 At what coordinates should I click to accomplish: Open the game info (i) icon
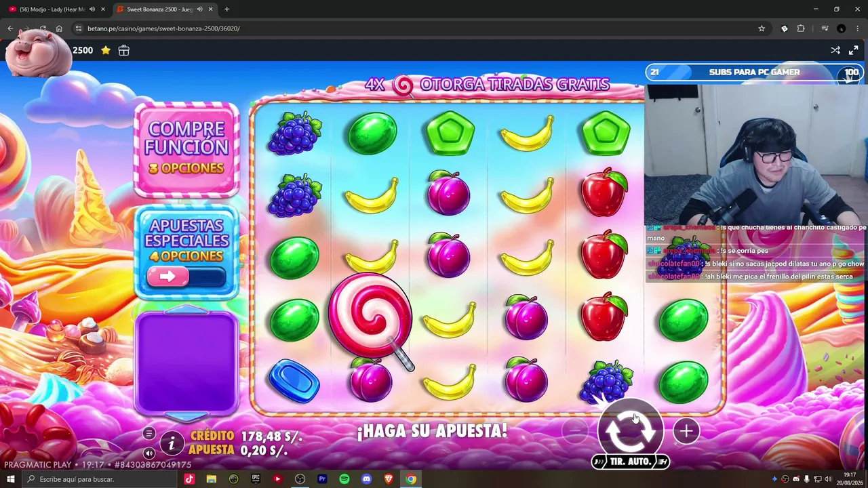coord(172,444)
